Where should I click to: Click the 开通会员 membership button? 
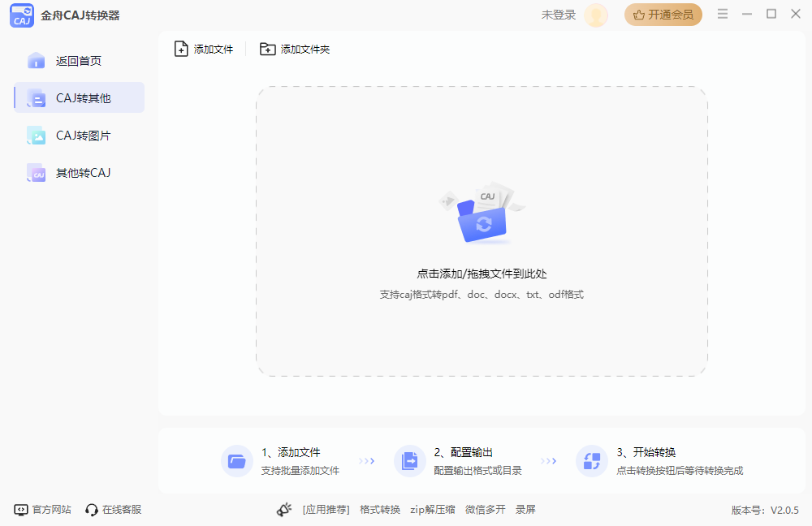click(x=663, y=15)
